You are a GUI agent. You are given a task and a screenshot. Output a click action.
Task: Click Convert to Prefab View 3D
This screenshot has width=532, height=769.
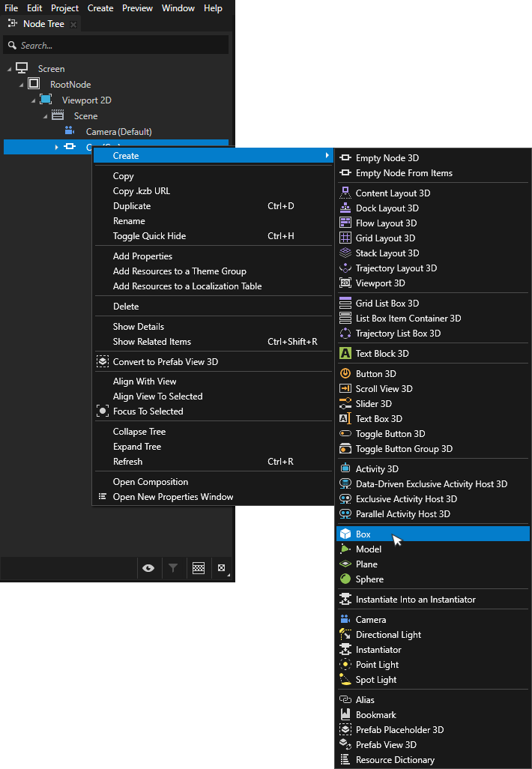[x=165, y=362]
